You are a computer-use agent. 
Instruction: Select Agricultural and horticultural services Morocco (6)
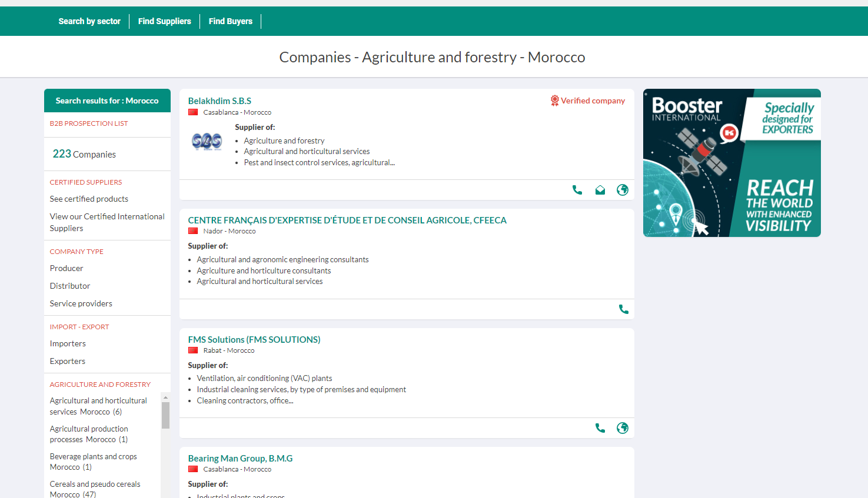click(x=98, y=406)
